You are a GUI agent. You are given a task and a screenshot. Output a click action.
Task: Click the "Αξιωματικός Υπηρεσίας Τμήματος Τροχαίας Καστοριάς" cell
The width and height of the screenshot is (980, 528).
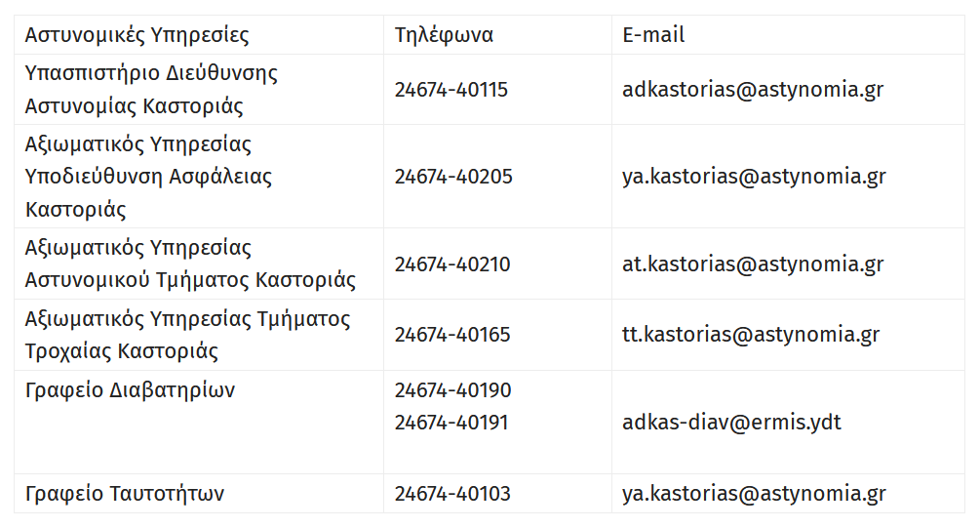[x=187, y=335]
